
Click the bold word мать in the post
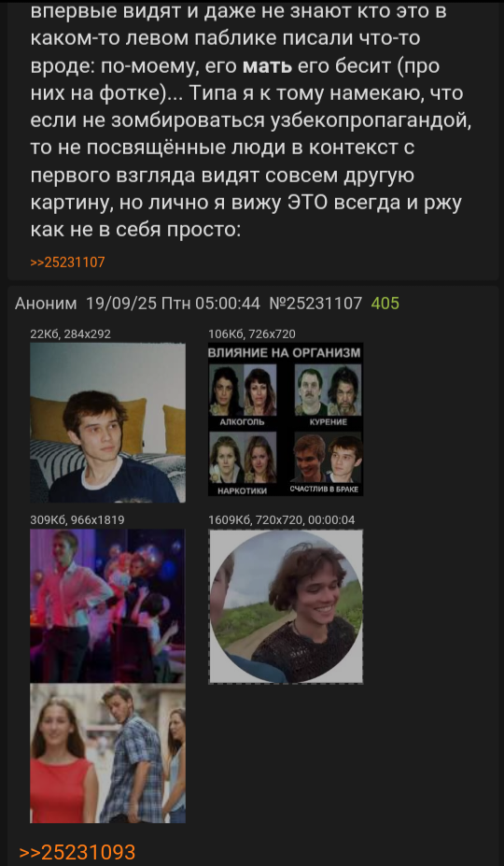(267, 67)
